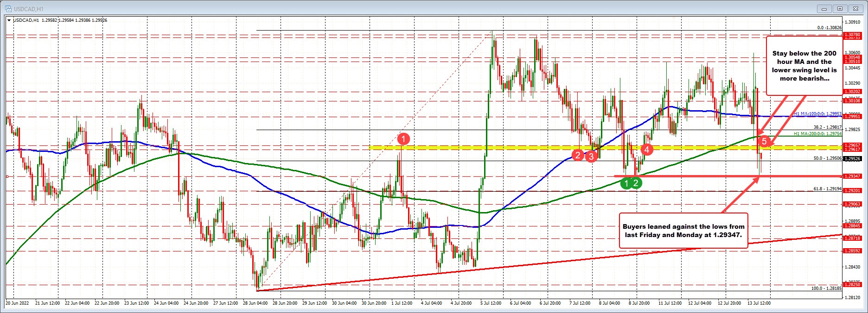
Task: Click the 50.0 - 1.29506 Fibonacci label
Action: [827, 158]
